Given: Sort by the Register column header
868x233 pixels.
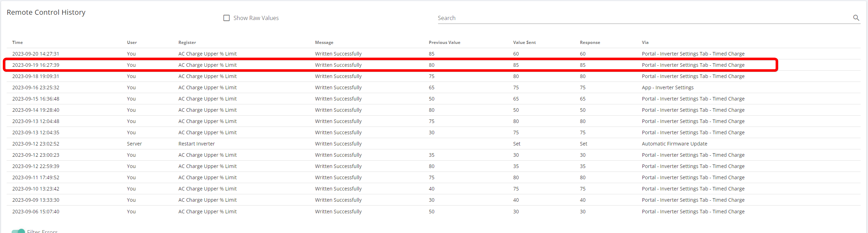Looking at the screenshot, I should coord(187,43).
